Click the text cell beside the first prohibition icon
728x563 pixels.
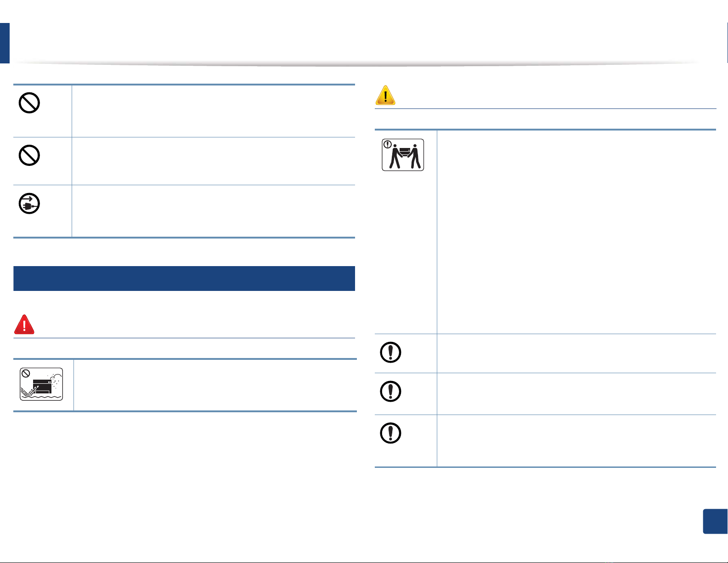(x=214, y=111)
